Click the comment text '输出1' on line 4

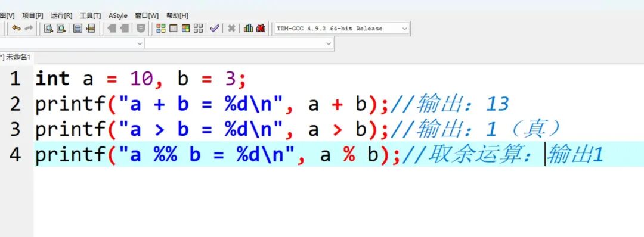tap(575, 155)
